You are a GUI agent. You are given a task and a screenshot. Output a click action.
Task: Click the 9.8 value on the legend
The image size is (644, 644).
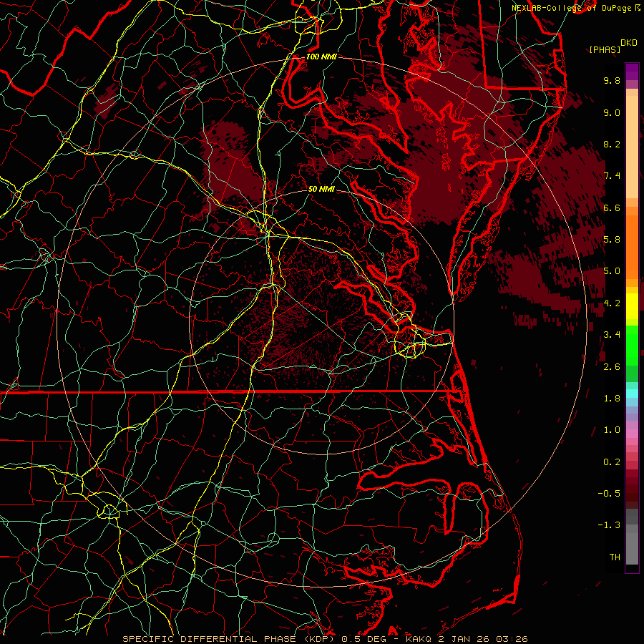pos(612,80)
